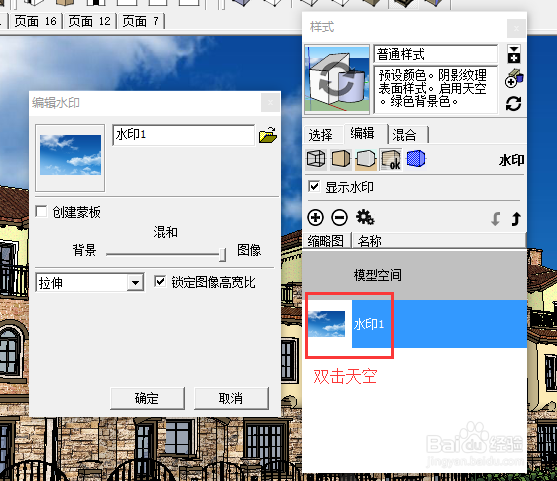Image resolution: width=557 pixels, height=481 pixels.
Task: Toggle the 显示水印 checkbox
Action: coord(314,187)
